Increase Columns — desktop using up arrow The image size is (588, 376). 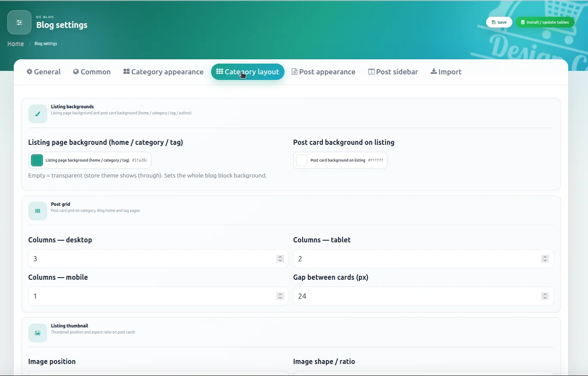280,257
